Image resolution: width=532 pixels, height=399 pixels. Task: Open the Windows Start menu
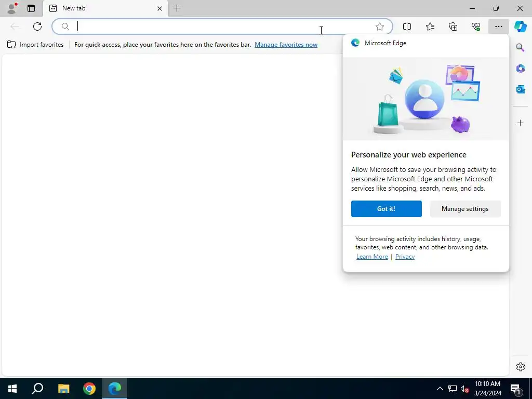[x=12, y=389]
